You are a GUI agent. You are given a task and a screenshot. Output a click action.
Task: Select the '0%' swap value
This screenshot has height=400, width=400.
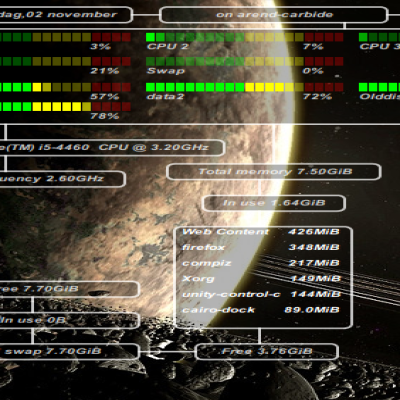313,71
